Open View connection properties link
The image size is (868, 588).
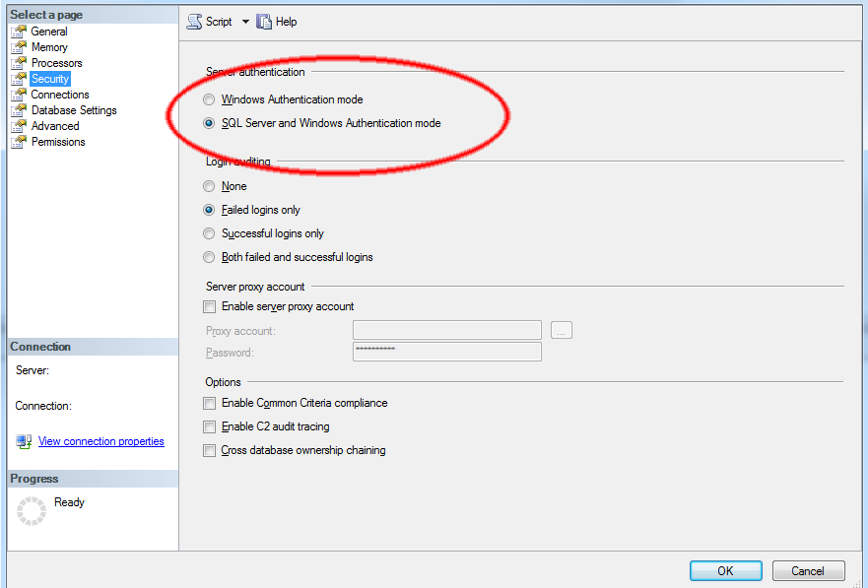[100, 441]
